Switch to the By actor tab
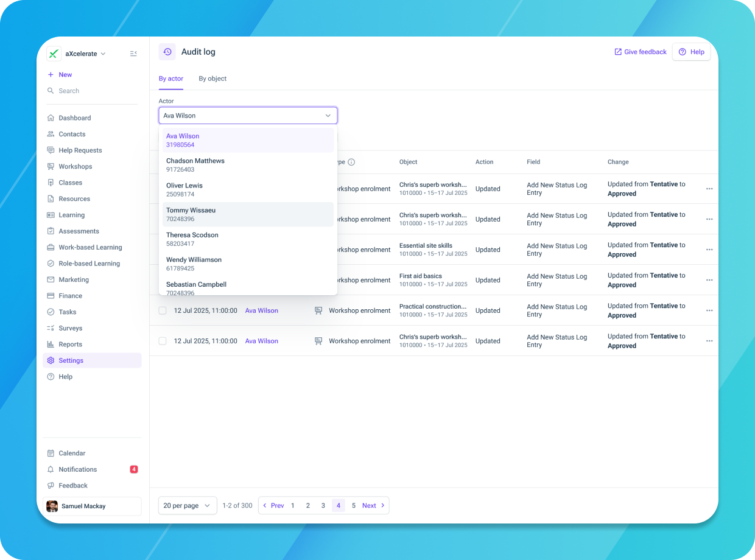This screenshot has height=560, width=755. coord(171,79)
